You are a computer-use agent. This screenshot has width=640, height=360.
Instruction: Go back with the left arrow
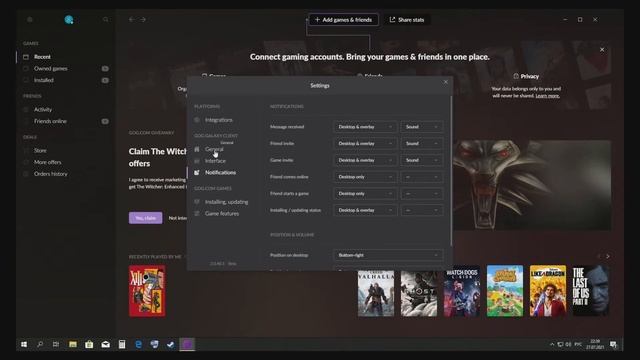click(131, 20)
